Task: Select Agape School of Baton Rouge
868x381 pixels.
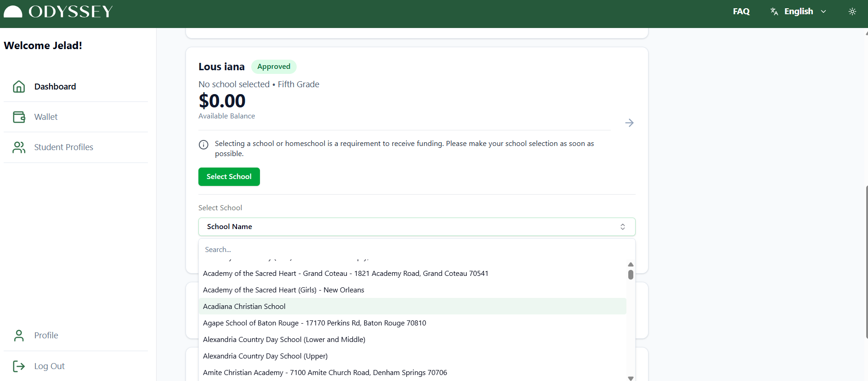Action: click(314, 323)
